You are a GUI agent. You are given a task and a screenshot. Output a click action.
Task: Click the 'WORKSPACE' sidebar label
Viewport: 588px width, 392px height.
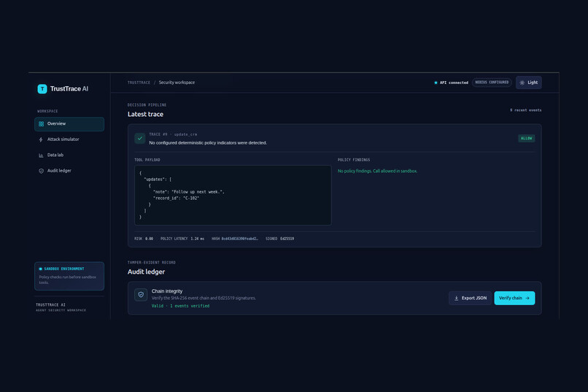(x=47, y=112)
